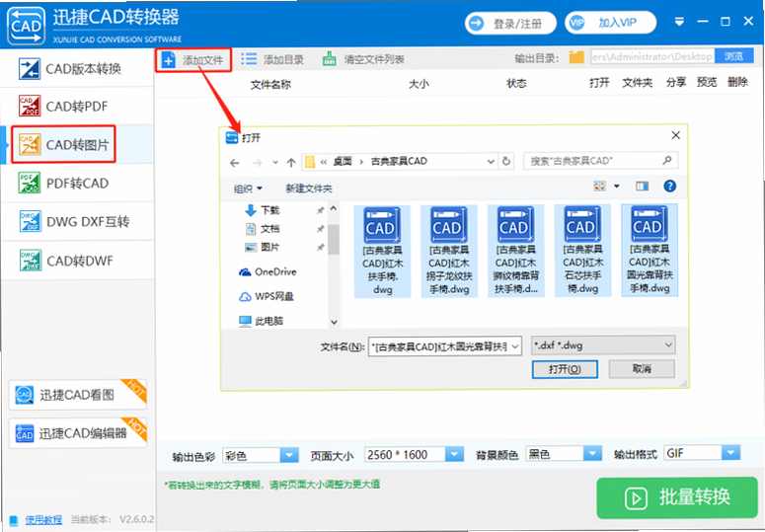765x532 pixels.
Task: Toggle the preview pane button
Action: [642, 187]
